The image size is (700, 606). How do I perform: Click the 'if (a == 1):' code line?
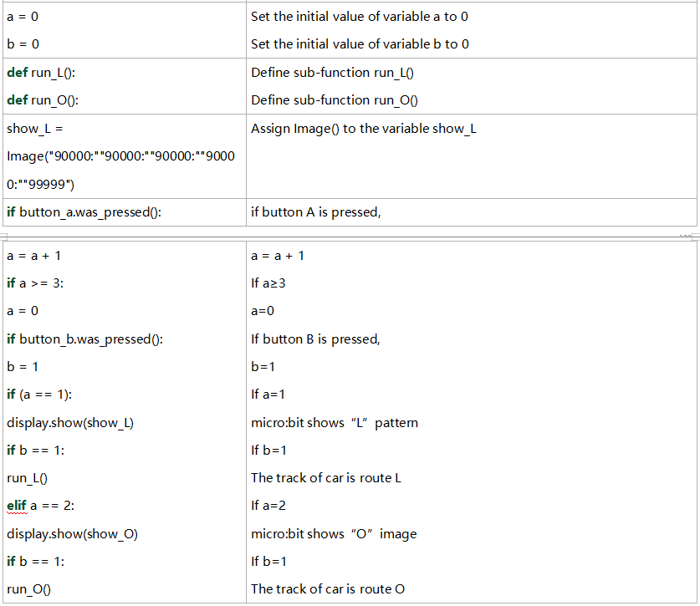tap(39, 395)
